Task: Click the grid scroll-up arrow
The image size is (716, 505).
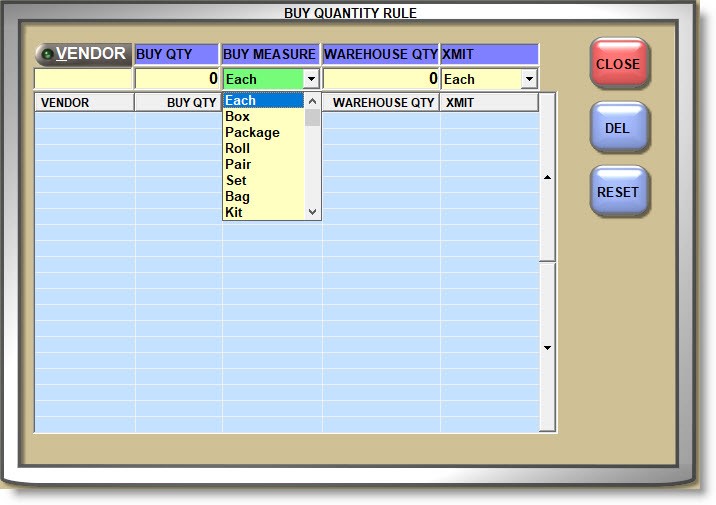Action: coord(547,178)
